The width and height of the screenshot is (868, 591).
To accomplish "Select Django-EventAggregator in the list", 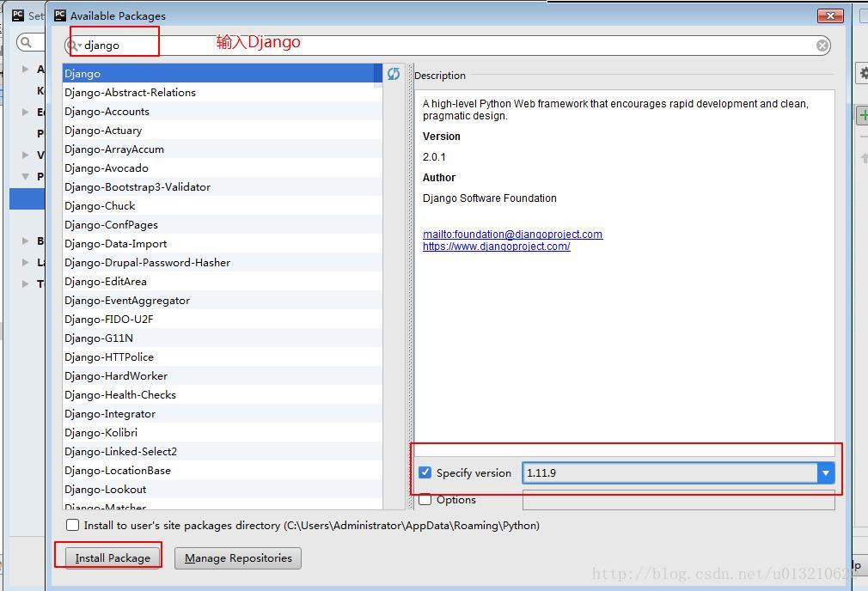I will pos(223,300).
